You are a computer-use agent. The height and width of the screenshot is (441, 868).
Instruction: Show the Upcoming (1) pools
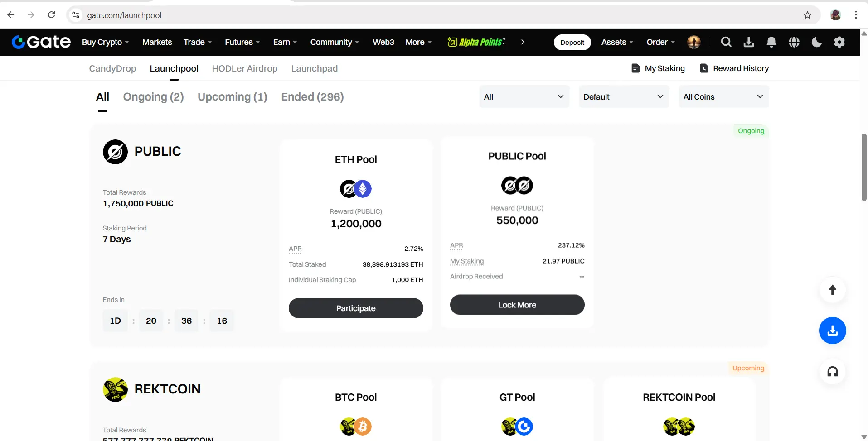(233, 97)
